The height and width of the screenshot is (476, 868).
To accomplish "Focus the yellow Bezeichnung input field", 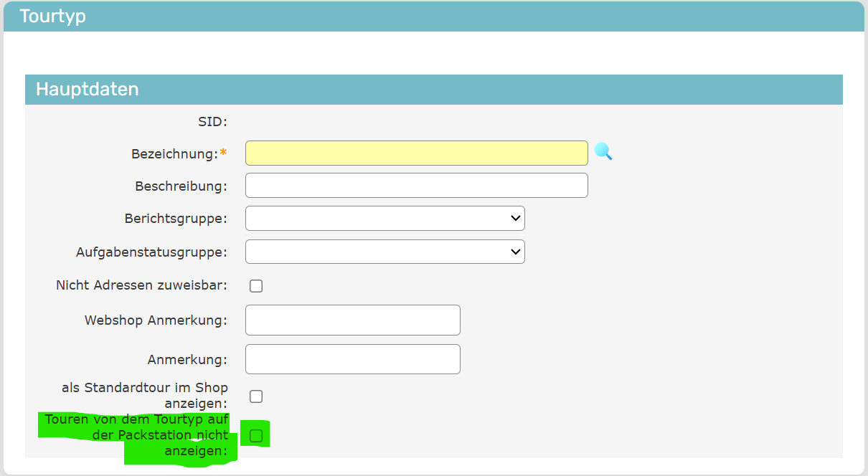I will pyautogui.click(x=416, y=153).
